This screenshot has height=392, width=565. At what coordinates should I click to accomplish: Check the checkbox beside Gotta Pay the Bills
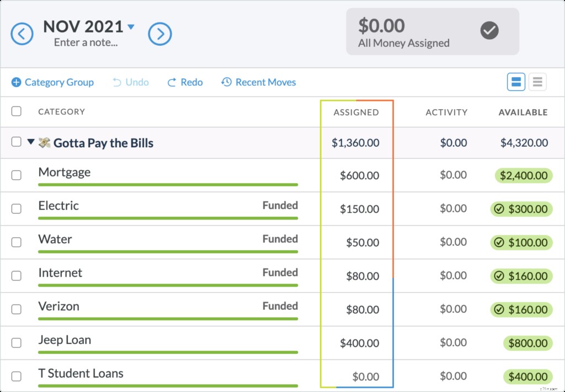tap(16, 142)
